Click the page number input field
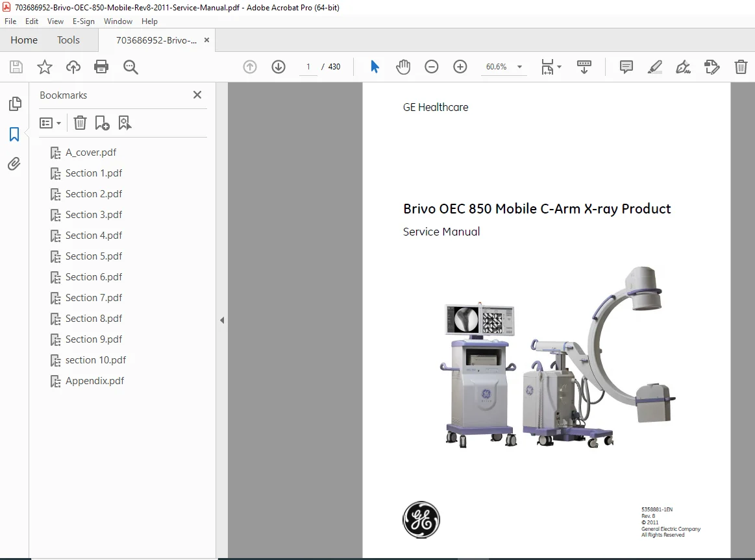This screenshot has width=755, height=560. (x=308, y=67)
